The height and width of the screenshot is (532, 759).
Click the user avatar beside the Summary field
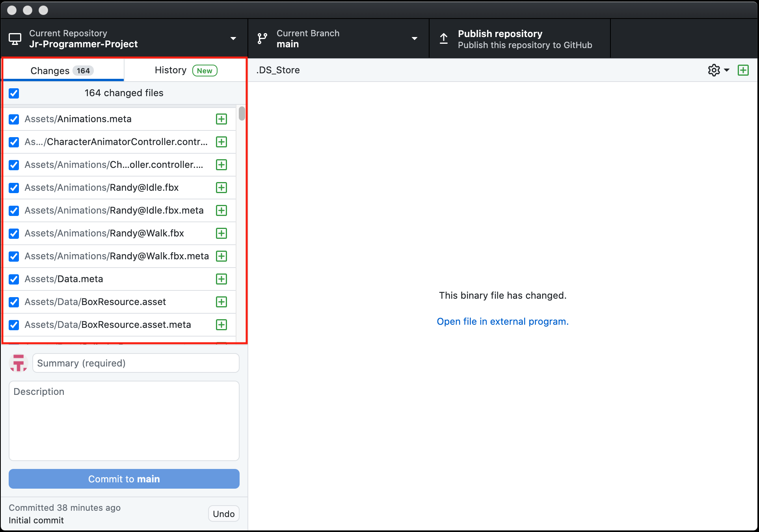[19, 363]
